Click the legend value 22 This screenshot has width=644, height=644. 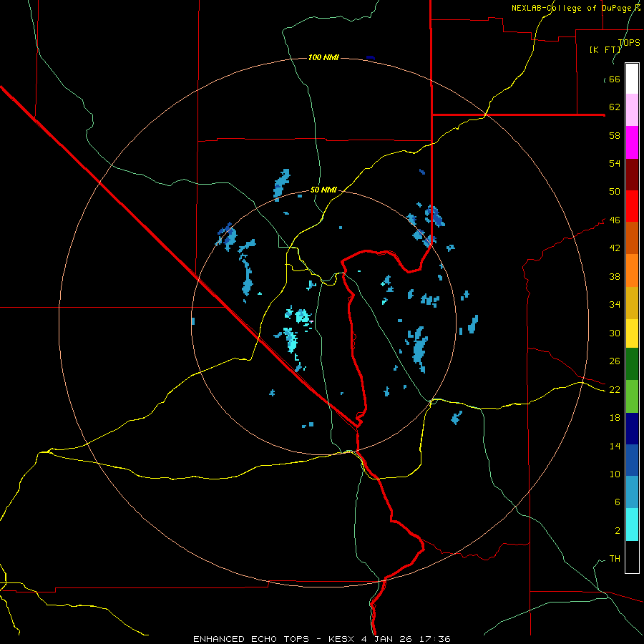pos(615,389)
